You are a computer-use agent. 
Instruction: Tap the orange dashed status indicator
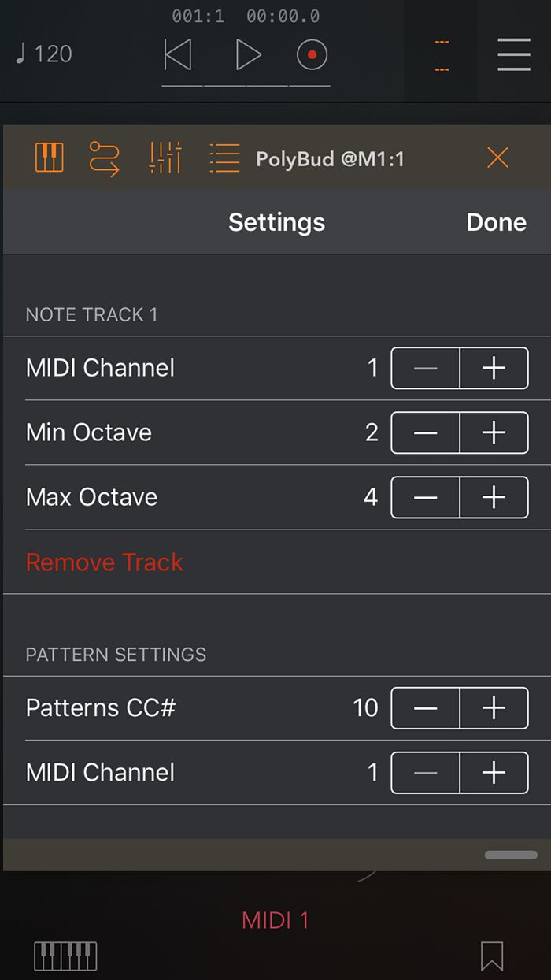point(441,54)
